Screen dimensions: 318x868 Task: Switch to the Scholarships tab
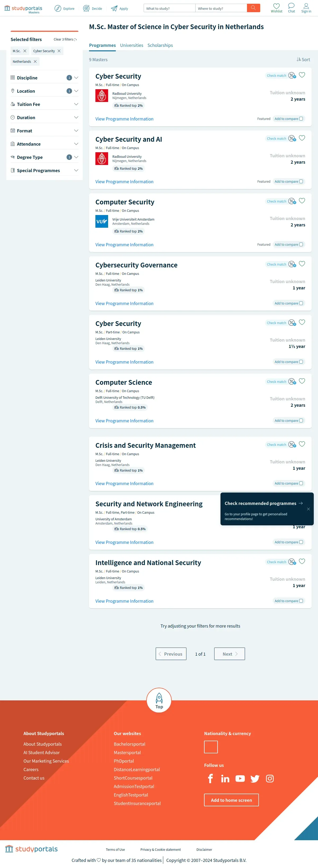tap(160, 45)
